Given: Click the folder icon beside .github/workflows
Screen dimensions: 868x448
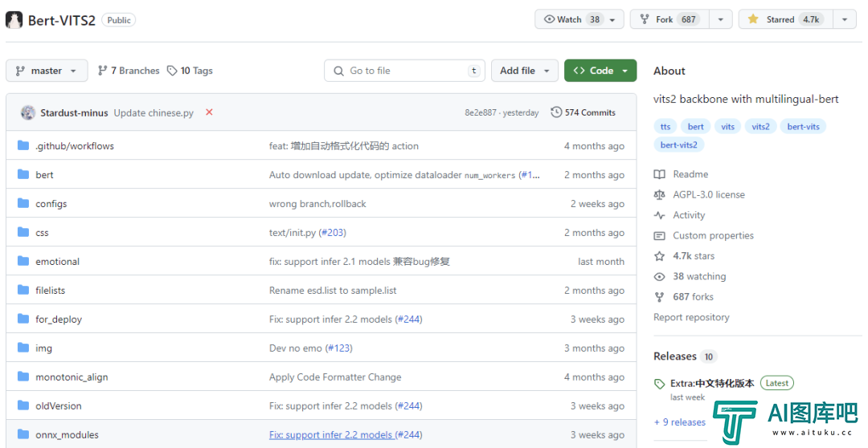Looking at the screenshot, I should [x=23, y=145].
